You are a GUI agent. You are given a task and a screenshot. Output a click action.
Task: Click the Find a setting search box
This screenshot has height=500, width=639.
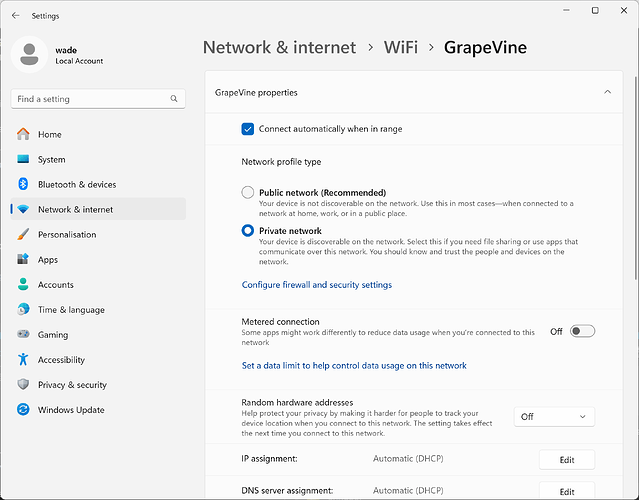coord(98,99)
